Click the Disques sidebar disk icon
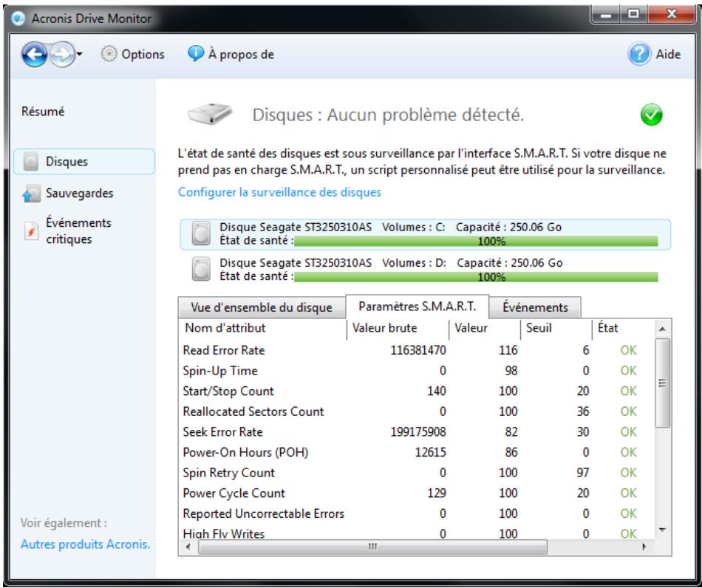 point(30,162)
